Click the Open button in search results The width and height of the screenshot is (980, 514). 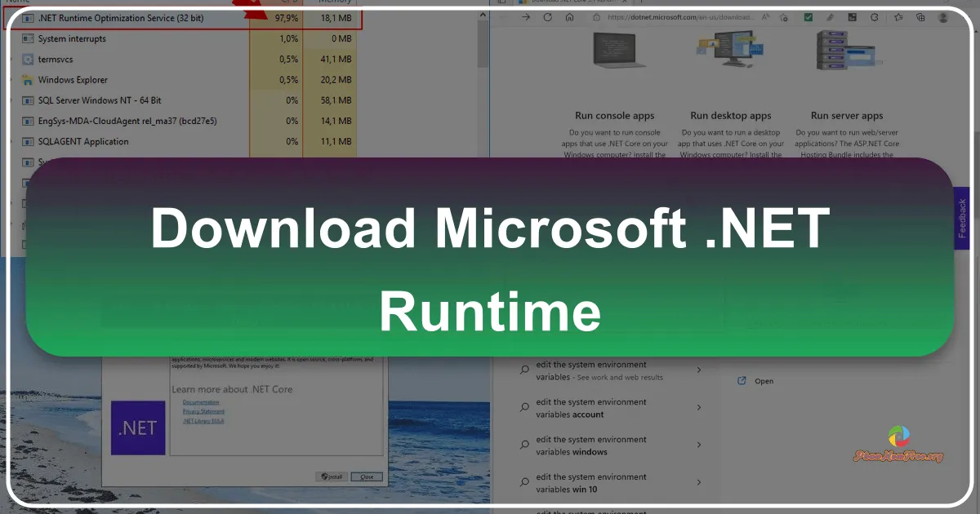755,380
